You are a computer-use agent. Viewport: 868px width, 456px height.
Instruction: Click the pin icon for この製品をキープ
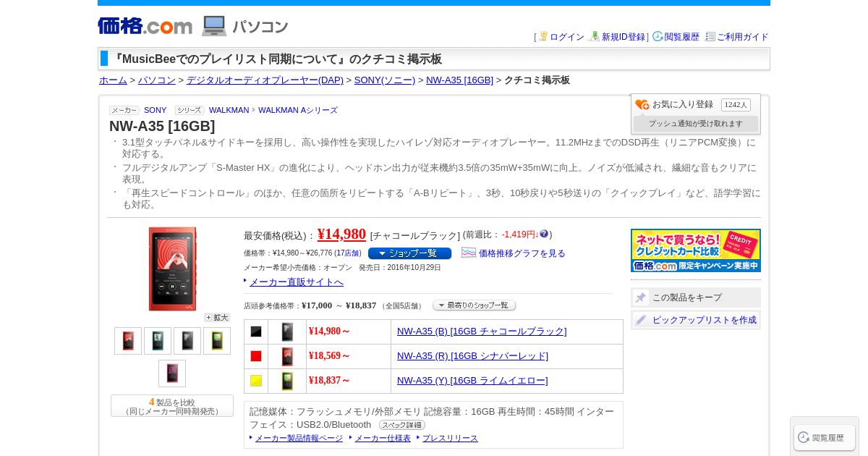tap(641, 297)
